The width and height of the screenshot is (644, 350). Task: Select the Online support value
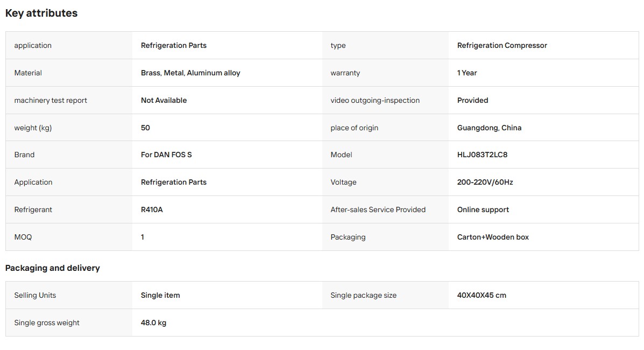tap(483, 210)
